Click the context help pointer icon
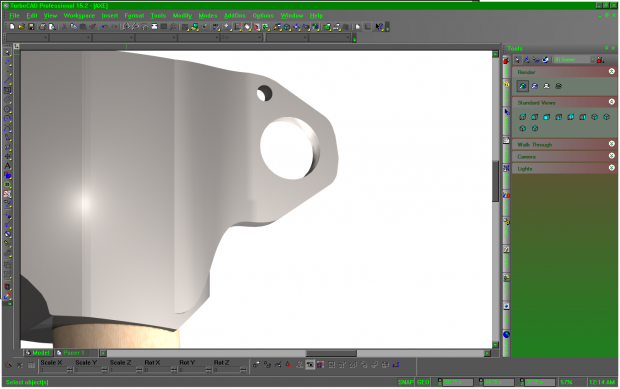Screen dimensions: 620x389 point(379,27)
